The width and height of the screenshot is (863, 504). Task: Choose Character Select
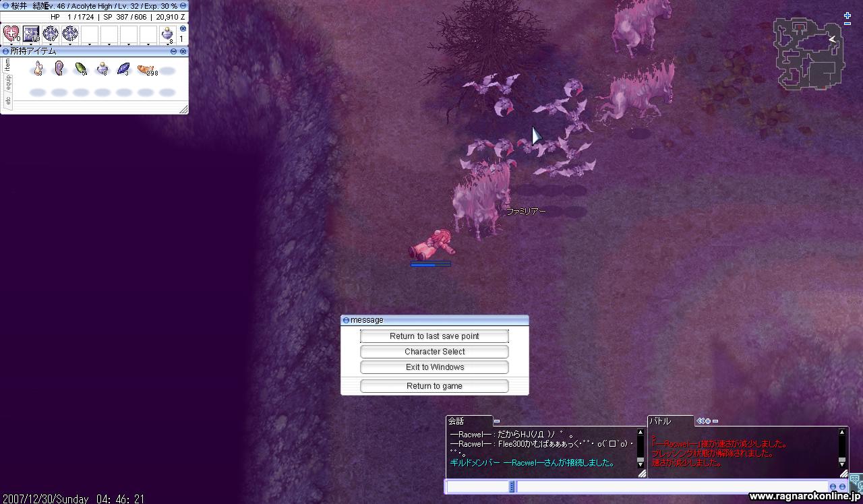tap(434, 352)
